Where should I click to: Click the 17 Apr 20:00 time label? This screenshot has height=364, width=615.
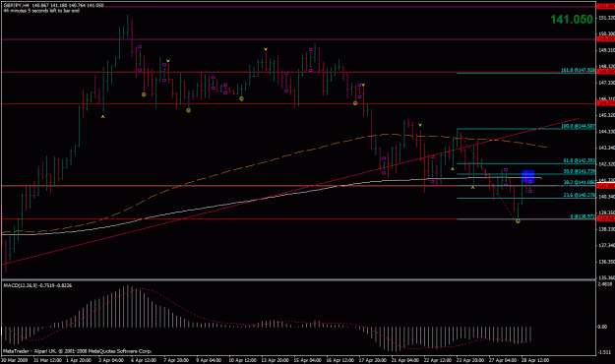point(373,360)
